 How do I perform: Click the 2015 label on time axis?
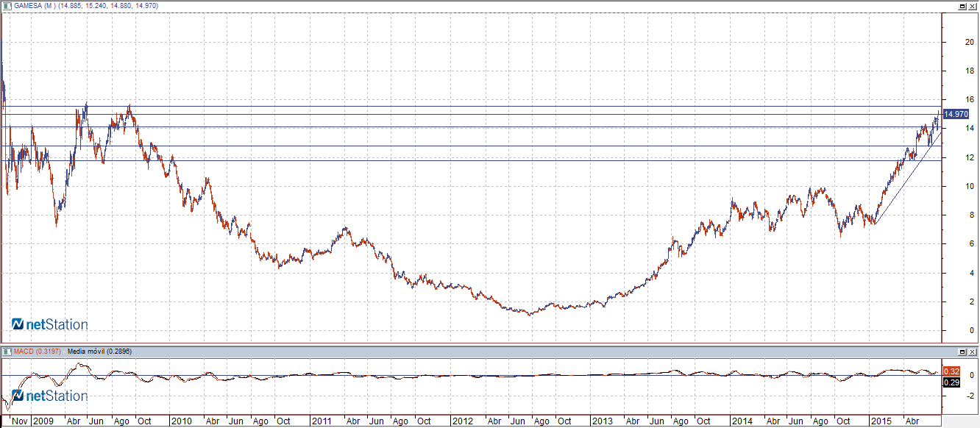[x=881, y=421]
